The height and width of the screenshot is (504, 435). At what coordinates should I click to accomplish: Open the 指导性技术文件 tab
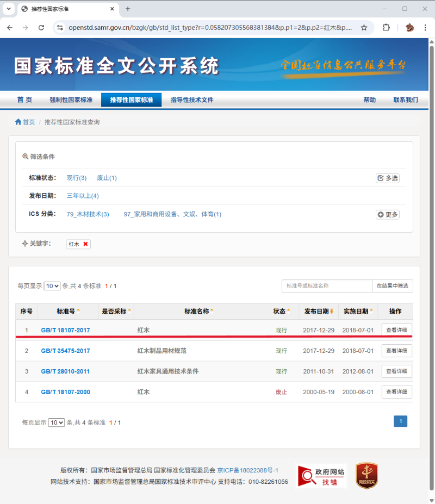(x=192, y=100)
